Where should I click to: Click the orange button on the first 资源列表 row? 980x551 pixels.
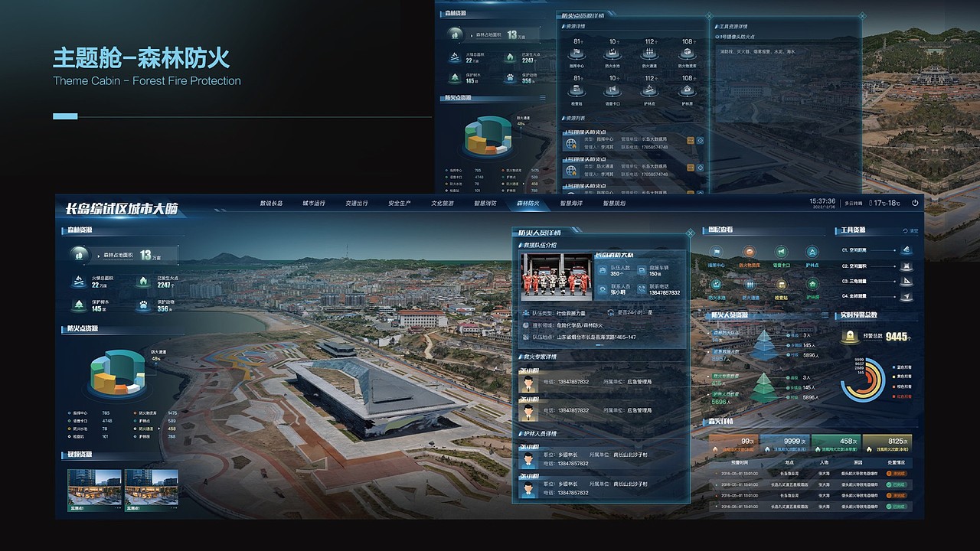(690, 141)
